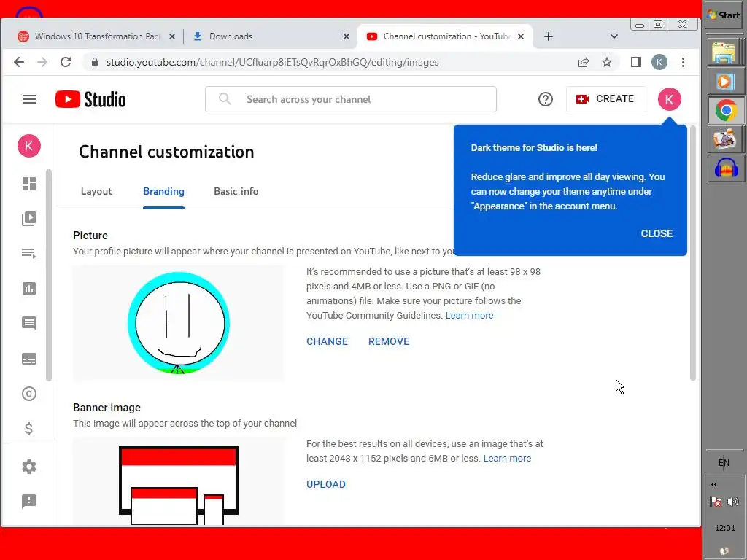
Task: Close the Windows 10 Transformation Pack tab
Action: 172,36
